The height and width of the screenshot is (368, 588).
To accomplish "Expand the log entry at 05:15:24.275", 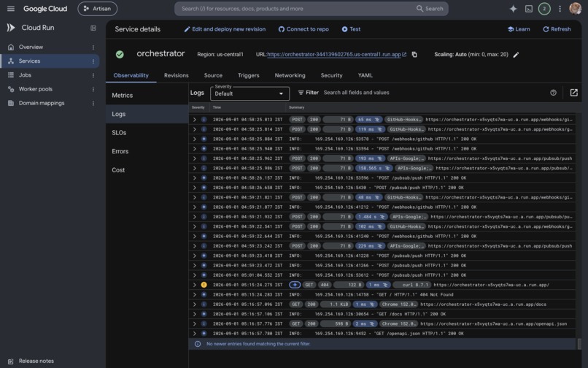I will [194, 285].
